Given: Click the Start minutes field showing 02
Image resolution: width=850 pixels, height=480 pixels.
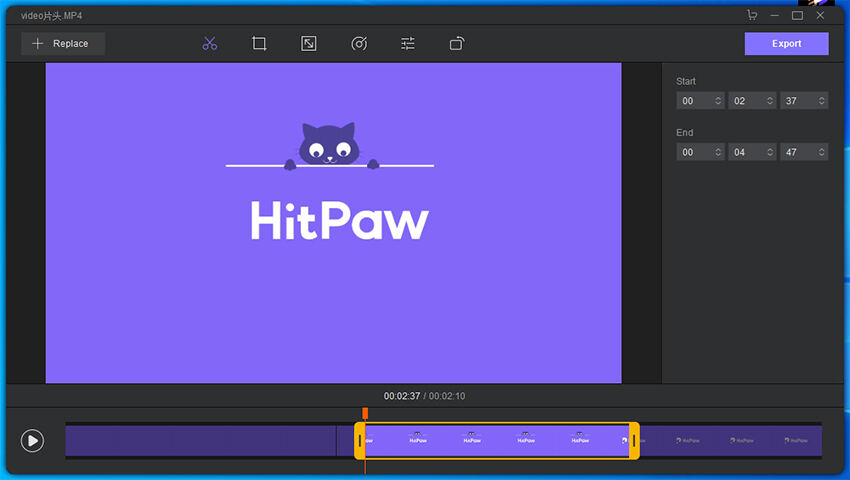Looking at the screenshot, I should coord(752,101).
